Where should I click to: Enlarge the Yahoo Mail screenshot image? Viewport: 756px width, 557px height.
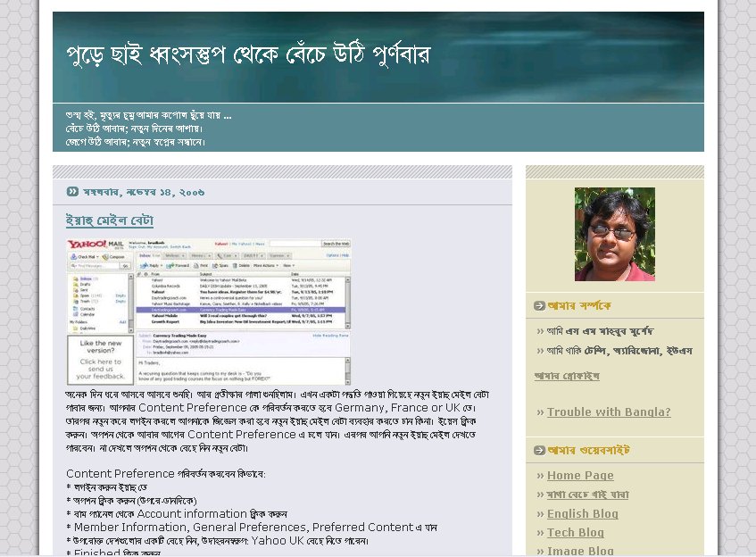point(208,312)
